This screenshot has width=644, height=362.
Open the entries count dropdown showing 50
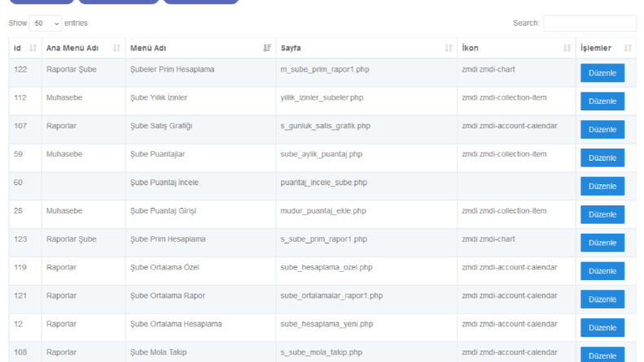pyautogui.click(x=45, y=24)
